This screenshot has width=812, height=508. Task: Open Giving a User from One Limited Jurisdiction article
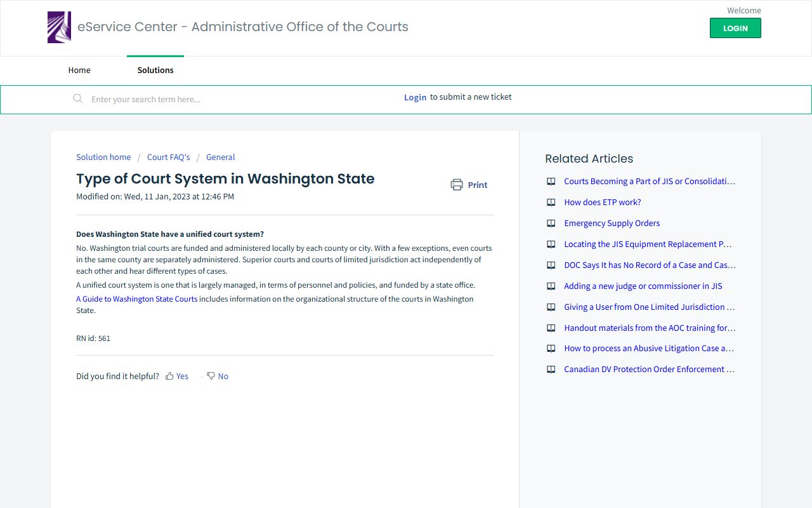click(650, 307)
